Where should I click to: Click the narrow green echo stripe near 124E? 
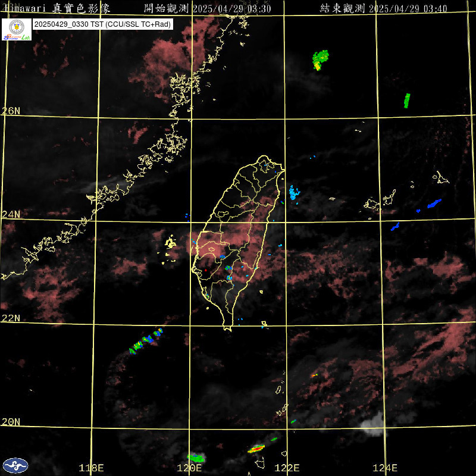[x=407, y=101]
